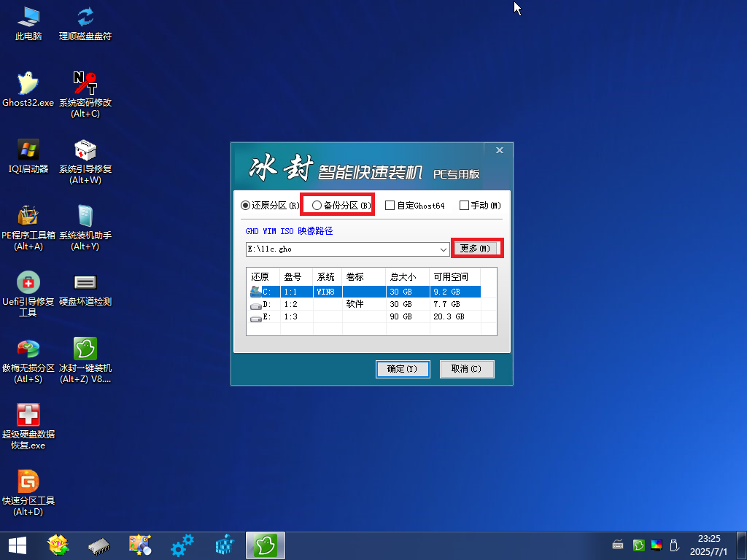This screenshot has height=560, width=747.
Task: Open the 此电脑 desktop icon
Action: coord(28,23)
